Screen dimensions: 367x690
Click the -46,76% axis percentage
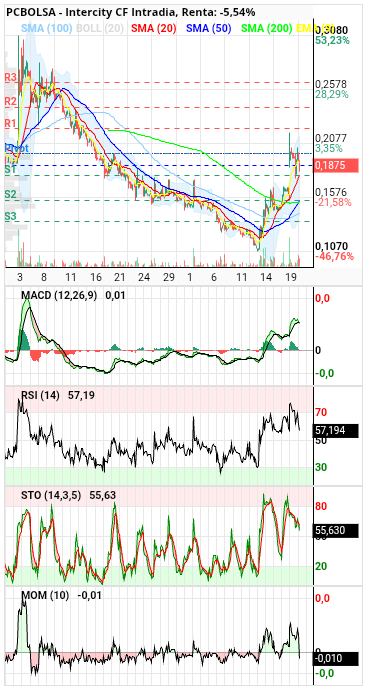334,257
